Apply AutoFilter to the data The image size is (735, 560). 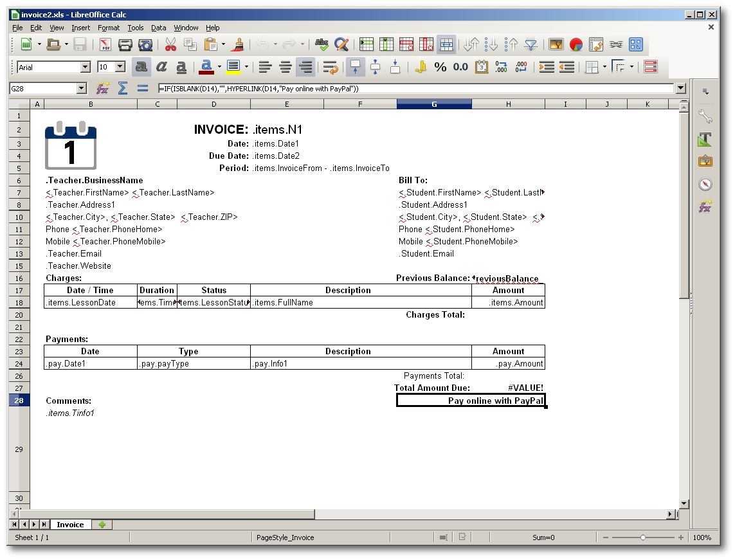(531, 44)
